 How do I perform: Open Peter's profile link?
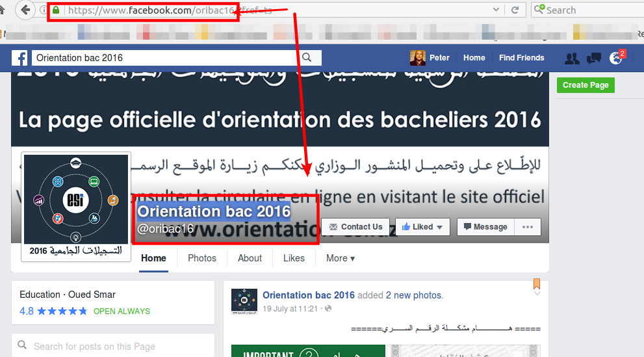click(x=439, y=58)
